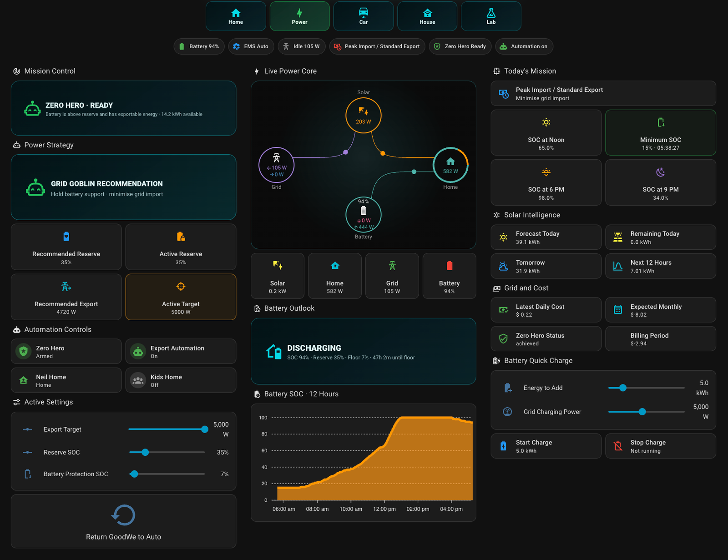Click the Recommended Reserve battery icon
Screen dimensions: 728x560
66,237
